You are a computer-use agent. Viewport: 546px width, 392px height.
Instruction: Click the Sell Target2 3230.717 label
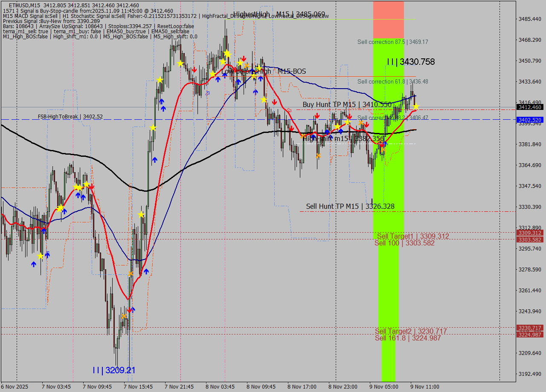tap(411, 331)
